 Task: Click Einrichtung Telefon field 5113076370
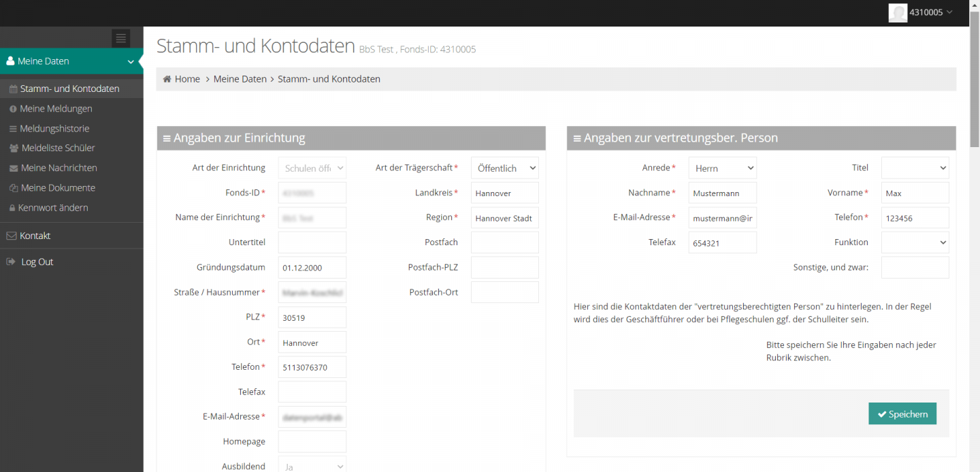coord(312,366)
